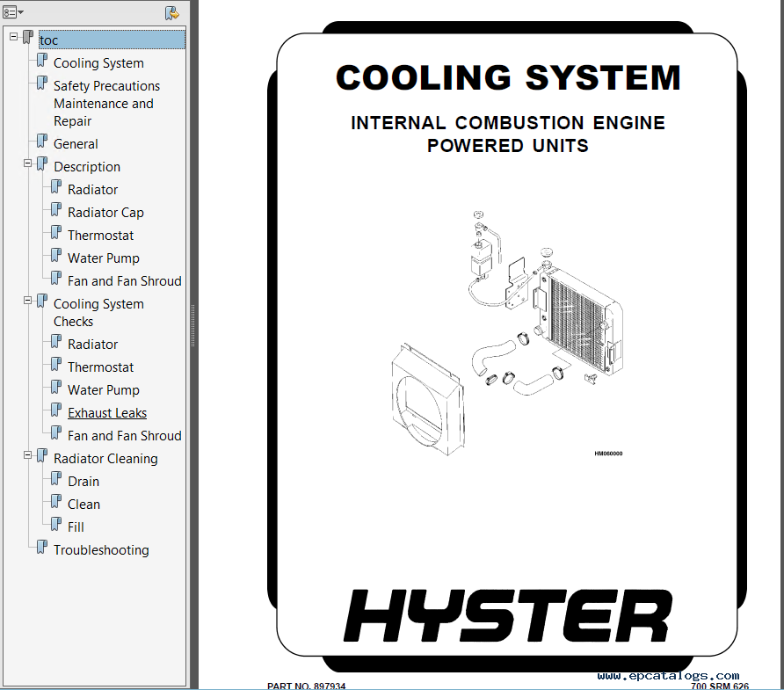Go to the General bookmark
Viewport: 784px width, 690px height.
coord(76,144)
